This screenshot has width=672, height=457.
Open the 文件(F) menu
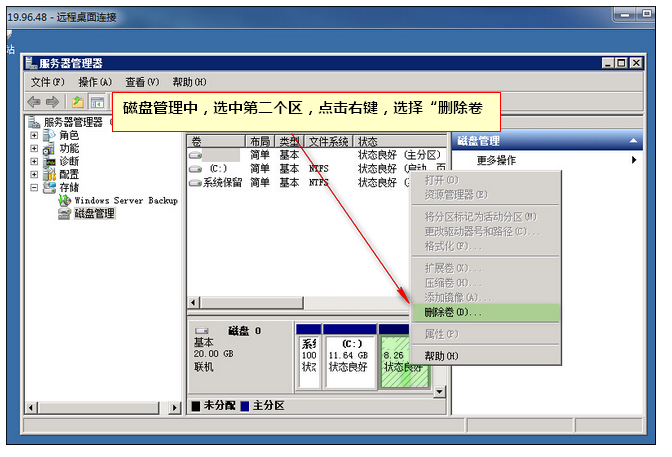[47, 82]
